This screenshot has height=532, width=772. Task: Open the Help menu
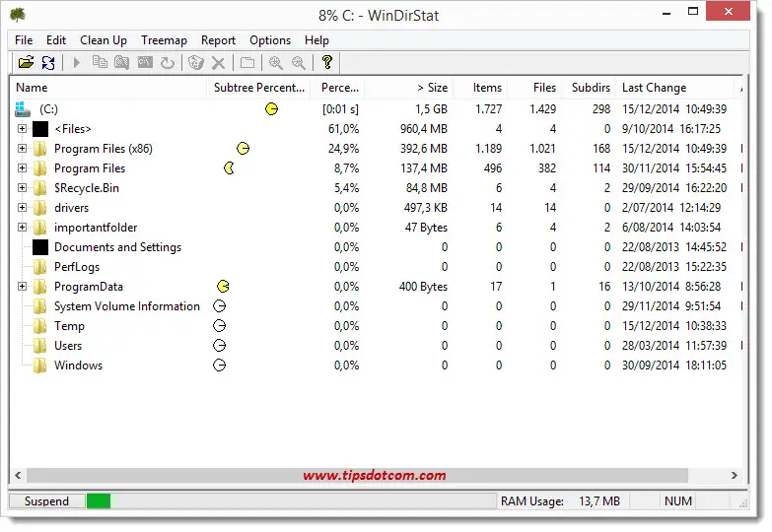tap(316, 40)
